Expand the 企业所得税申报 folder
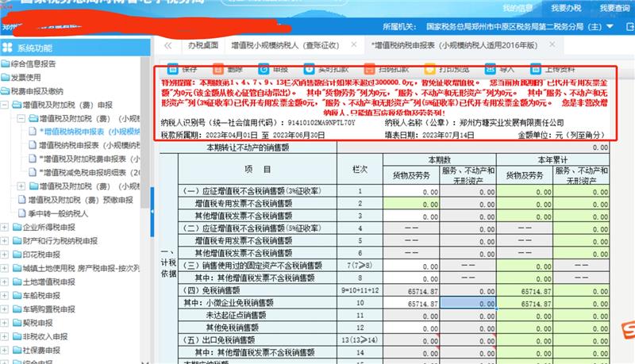Viewport: 635px width, 364px height. point(6,227)
